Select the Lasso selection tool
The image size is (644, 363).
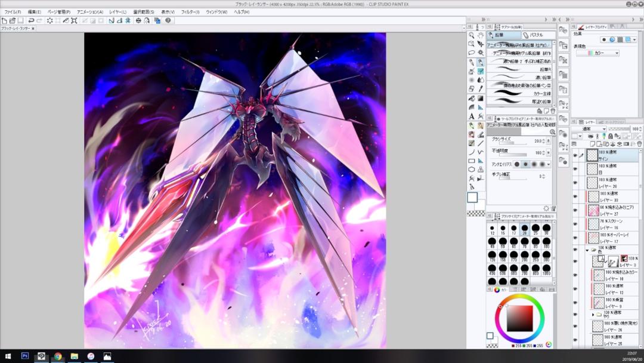tap(472, 53)
